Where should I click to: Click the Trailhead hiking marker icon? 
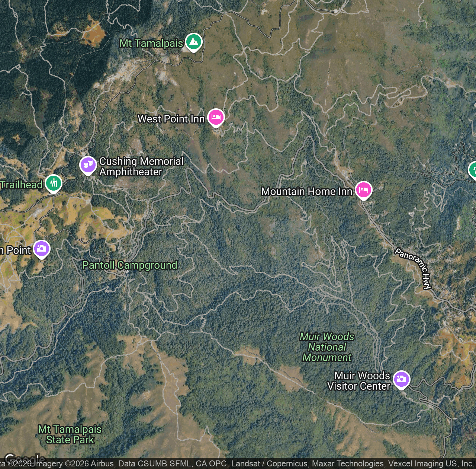[x=54, y=184]
